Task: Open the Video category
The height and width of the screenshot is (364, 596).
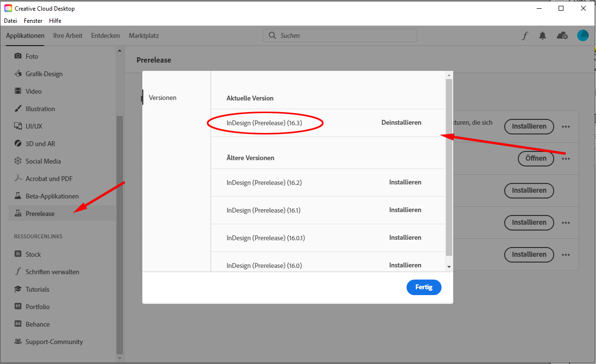Action: click(x=34, y=91)
